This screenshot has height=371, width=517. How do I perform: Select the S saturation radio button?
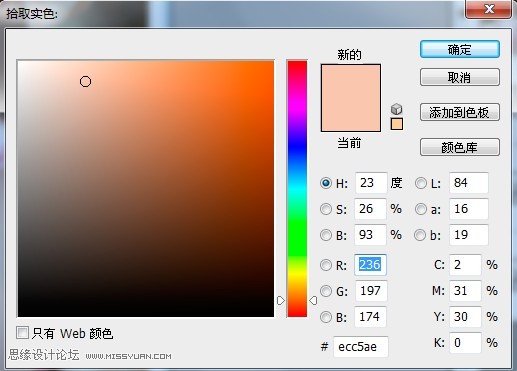coord(326,209)
